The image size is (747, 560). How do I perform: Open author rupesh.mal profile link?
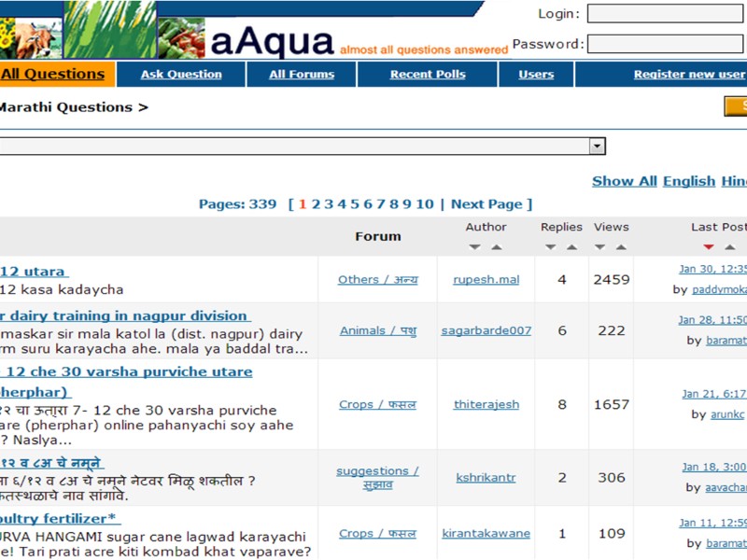pyautogui.click(x=486, y=279)
